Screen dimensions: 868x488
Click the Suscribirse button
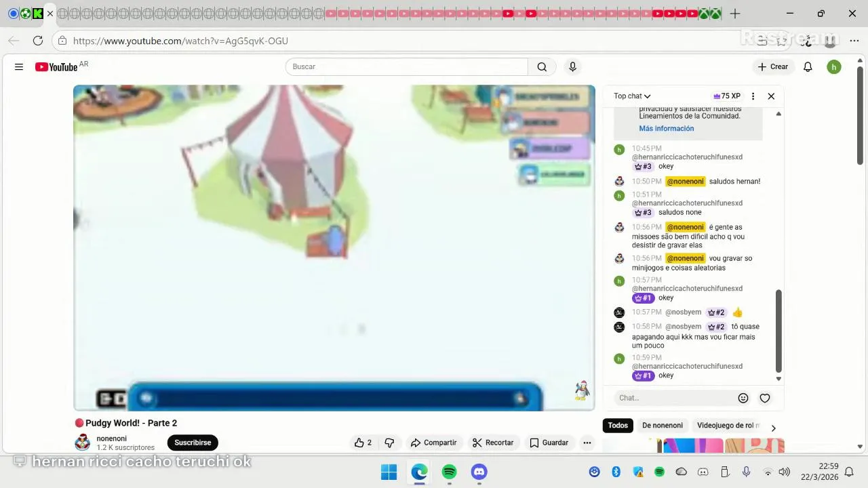pyautogui.click(x=193, y=443)
